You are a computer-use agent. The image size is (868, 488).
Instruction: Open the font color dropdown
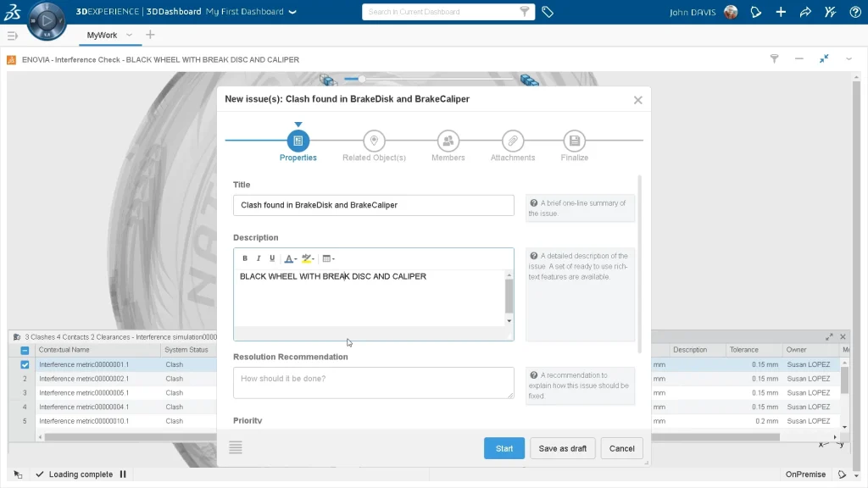coord(290,258)
